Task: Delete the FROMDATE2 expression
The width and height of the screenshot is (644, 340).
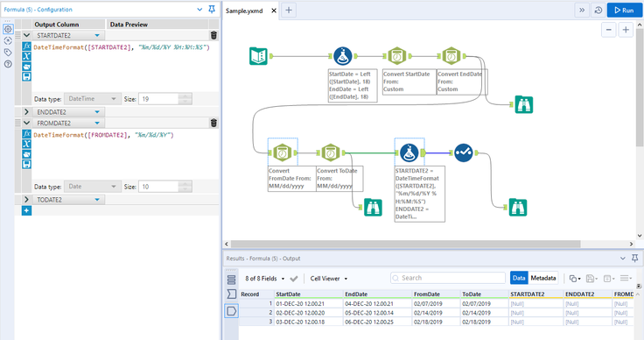Action: pos(213,123)
